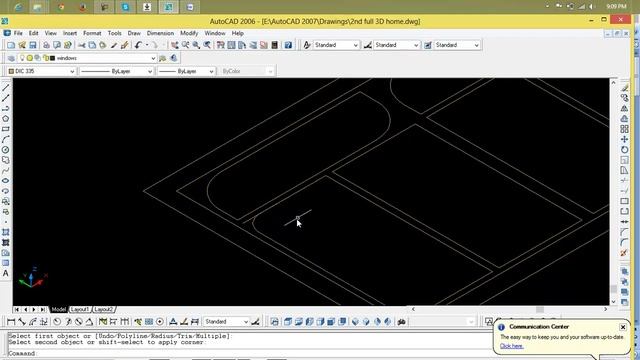This screenshot has width=640, height=360.
Task: Toggle the layer on/off lightbulb icon
Action: pos(22,58)
